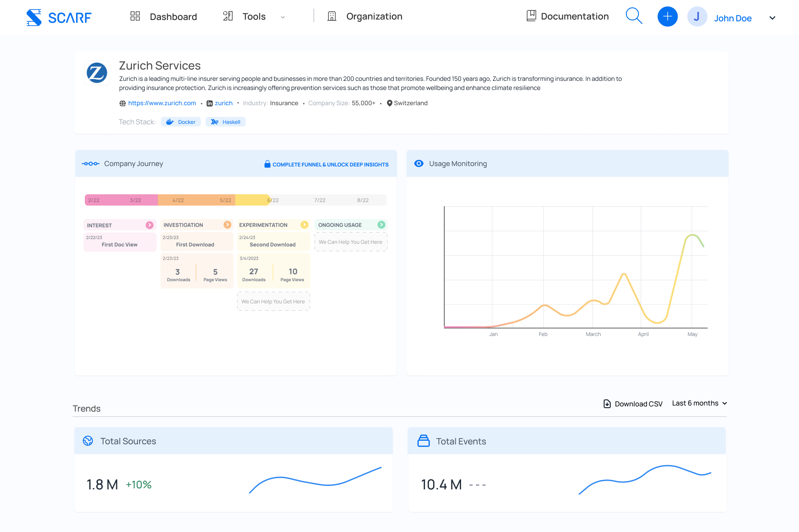Click the 6/22 marker on journey timeline
This screenshot has width=799, height=532.
tap(273, 200)
